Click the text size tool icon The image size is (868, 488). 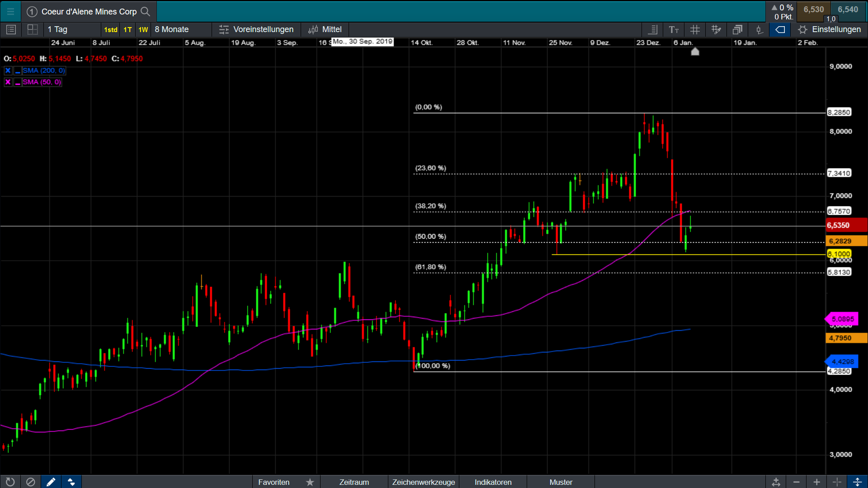(674, 30)
